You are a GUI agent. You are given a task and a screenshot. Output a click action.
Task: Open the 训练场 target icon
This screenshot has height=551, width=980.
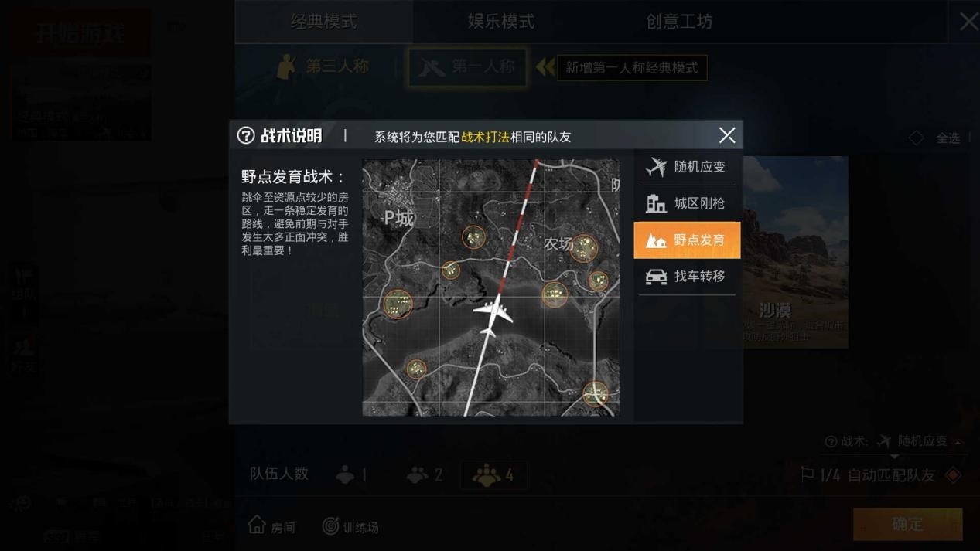tap(330, 526)
